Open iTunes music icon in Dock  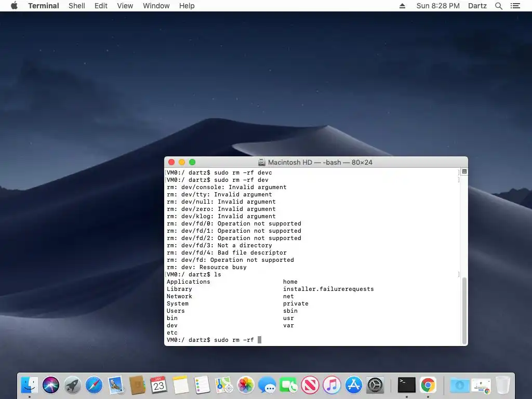[x=332, y=385]
